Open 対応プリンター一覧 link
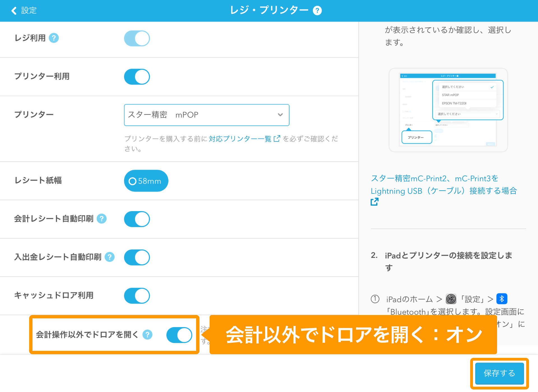The height and width of the screenshot is (392, 538). (240, 139)
